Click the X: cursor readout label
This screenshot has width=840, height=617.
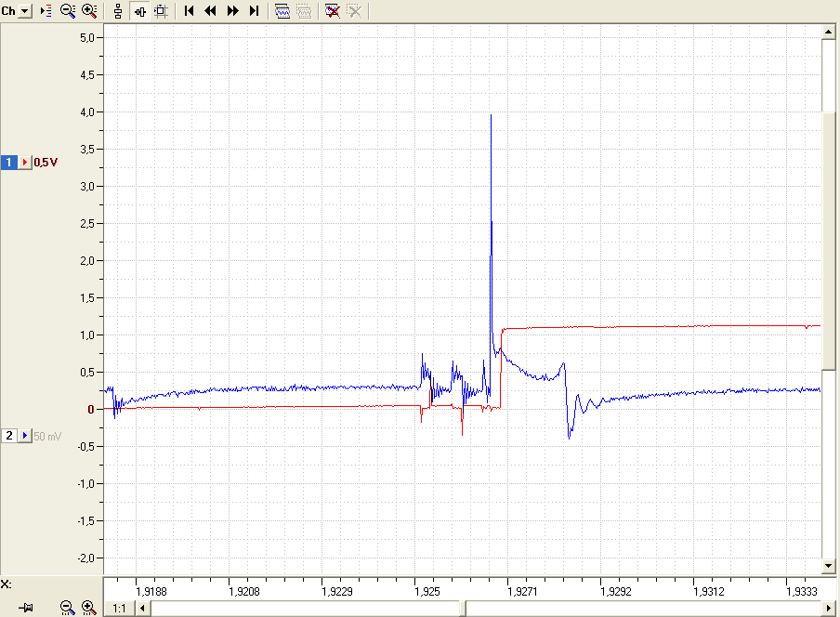tap(7, 584)
